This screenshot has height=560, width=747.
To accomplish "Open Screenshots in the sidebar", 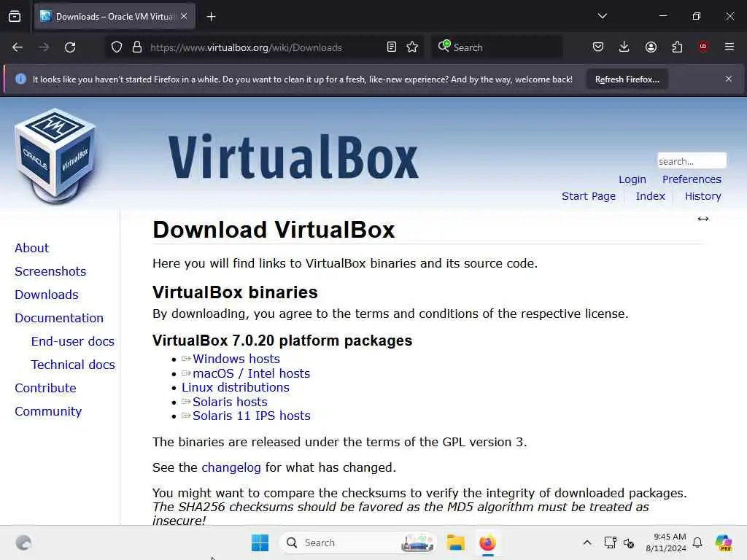I will 50,271.
